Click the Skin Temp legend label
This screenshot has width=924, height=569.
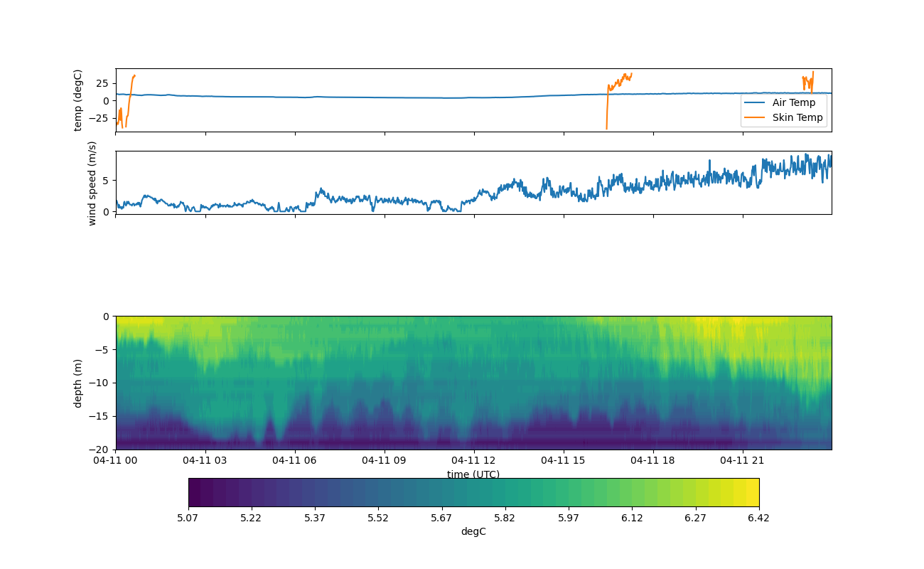797,117
